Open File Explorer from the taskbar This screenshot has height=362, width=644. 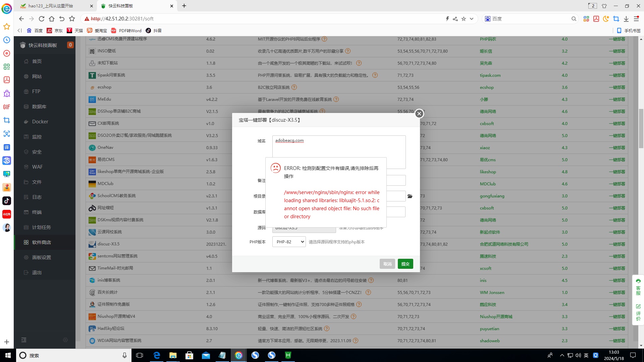(173, 355)
